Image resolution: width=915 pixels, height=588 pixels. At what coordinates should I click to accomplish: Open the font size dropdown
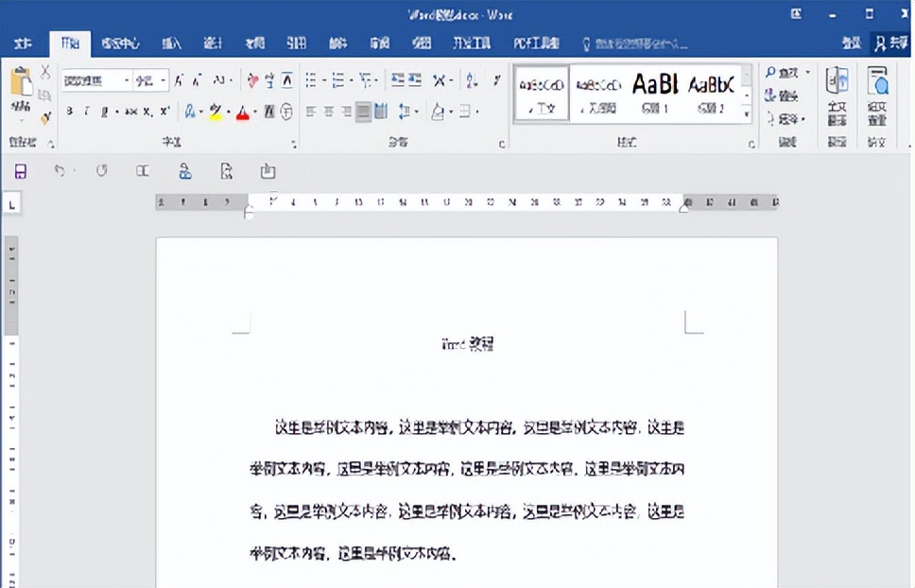click(x=163, y=79)
